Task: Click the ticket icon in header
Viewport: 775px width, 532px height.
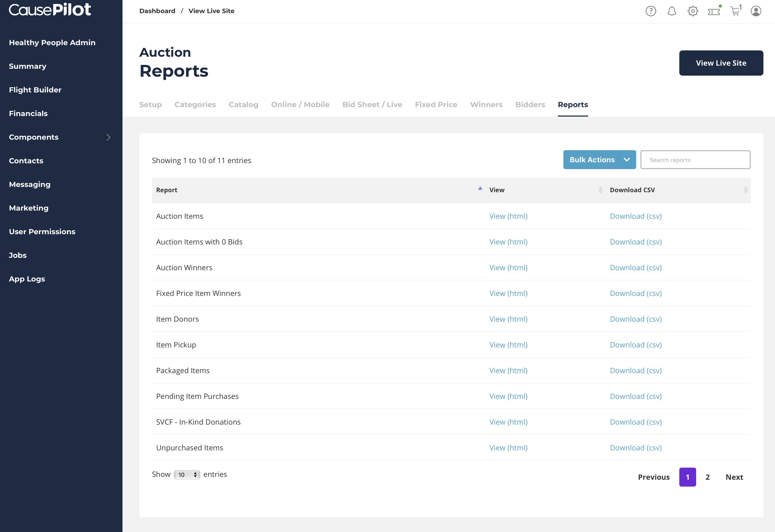Action: click(x=714, y=11)
